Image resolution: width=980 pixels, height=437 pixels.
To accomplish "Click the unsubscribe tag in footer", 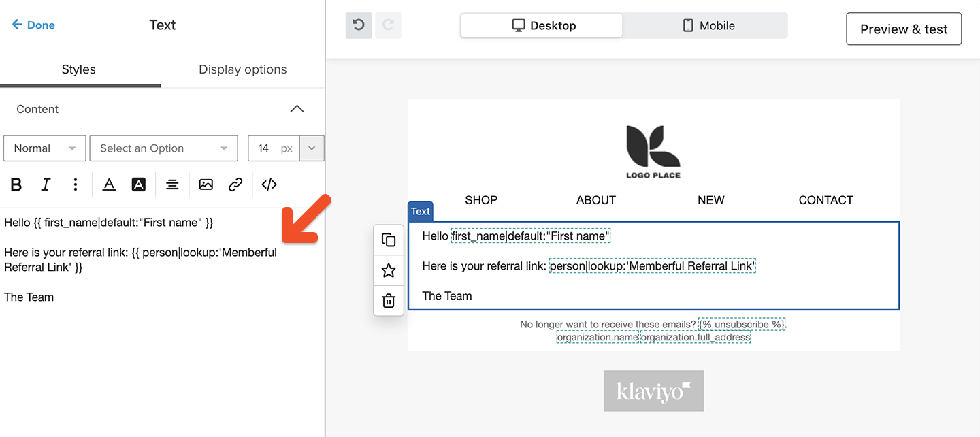I will (x=742, y=325).
